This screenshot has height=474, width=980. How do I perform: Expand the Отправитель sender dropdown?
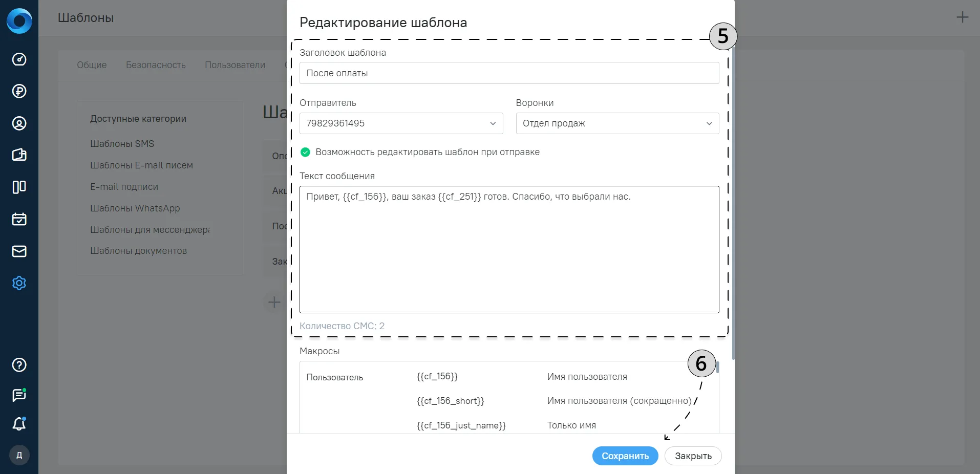[x=401, y=123]
